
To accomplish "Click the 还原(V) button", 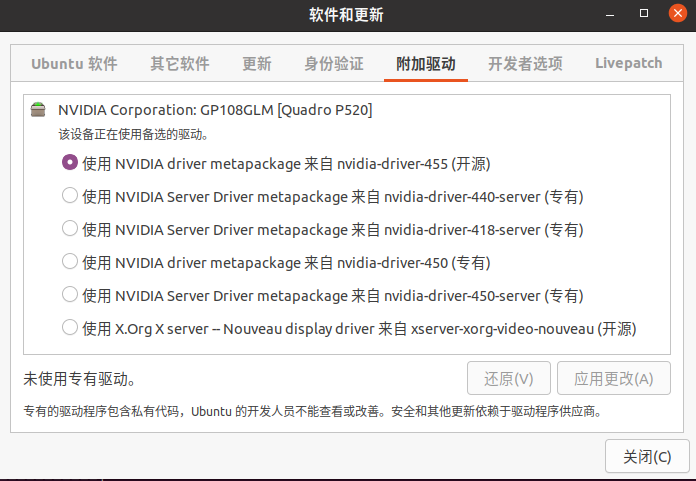I will coord(509,378).
